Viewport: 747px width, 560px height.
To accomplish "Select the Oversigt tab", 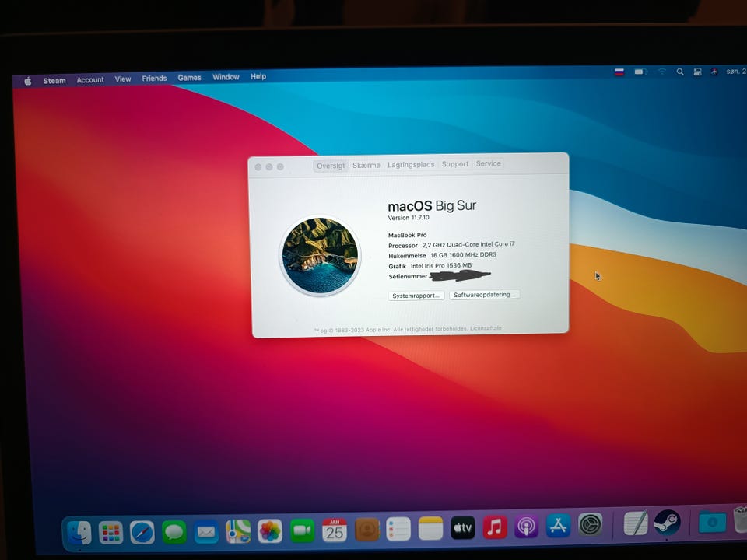I will click(331, 166).
